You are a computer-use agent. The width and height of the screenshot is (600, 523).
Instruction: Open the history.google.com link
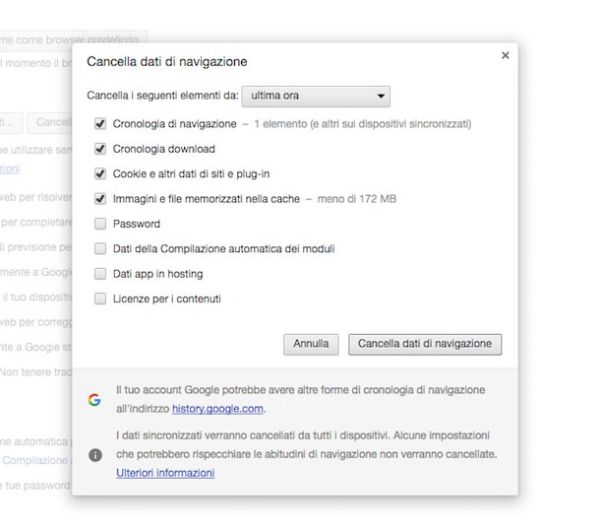tap(218, 409)
